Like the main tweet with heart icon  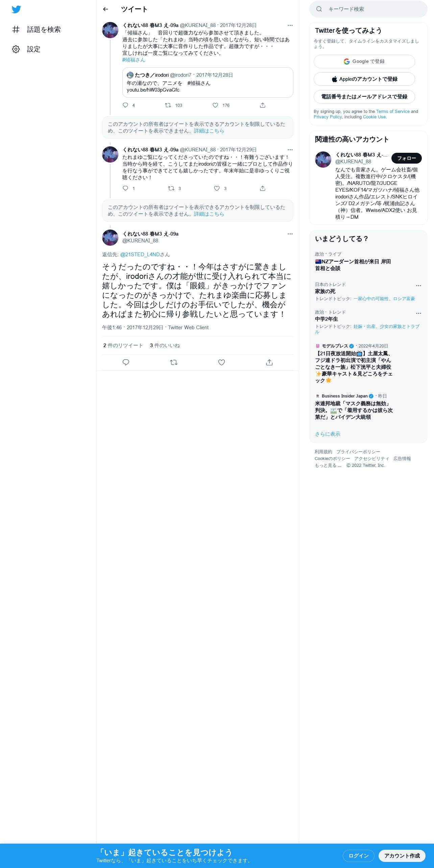pyautogui.click(x=221, y=362)
